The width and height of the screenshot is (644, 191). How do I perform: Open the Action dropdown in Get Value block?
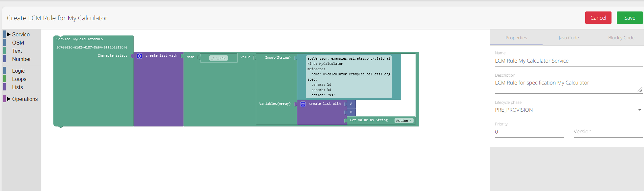[403, 121]
